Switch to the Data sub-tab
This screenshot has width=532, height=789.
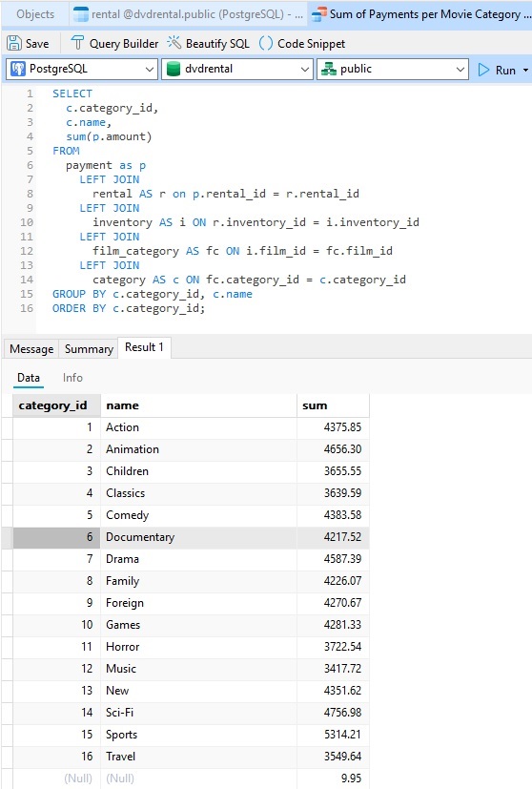click(x=29, y=378)
